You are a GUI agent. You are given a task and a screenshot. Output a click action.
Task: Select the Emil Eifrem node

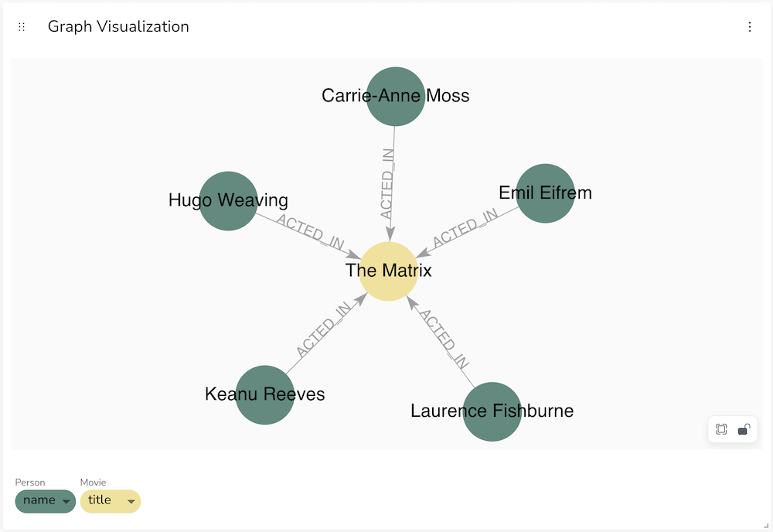pos(545,193)
